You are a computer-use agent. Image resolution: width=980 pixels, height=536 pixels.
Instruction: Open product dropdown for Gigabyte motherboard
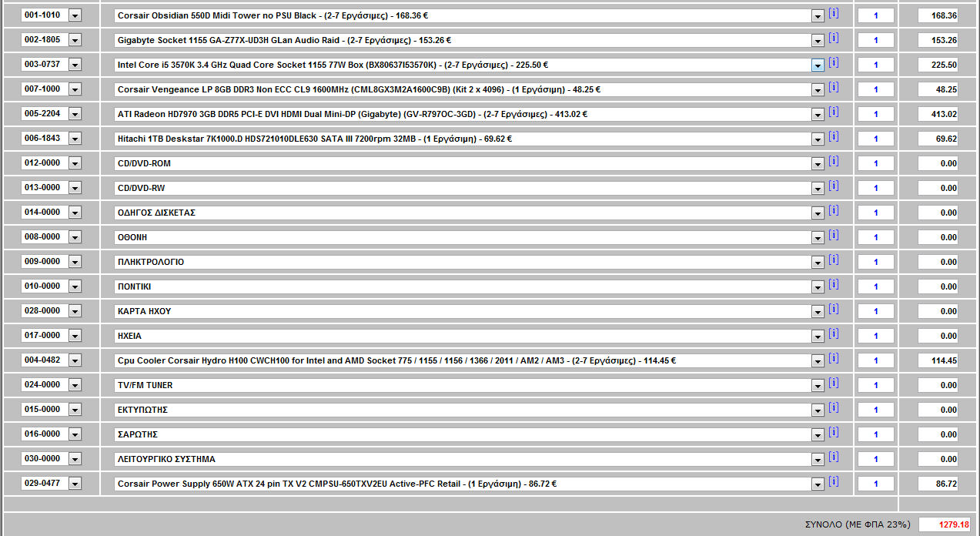pyautogui.click(x=818, y=41)
